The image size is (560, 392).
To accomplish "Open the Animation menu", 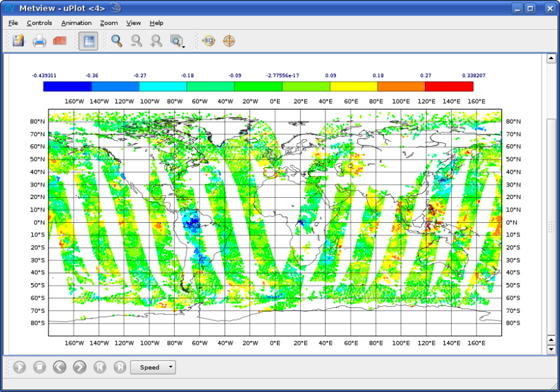I will 77,23.
